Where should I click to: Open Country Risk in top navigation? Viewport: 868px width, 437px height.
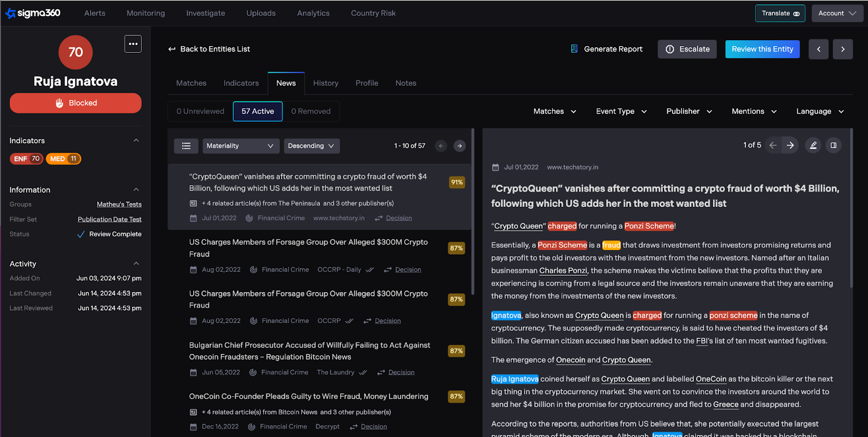pyautogui.click(x=373, y=13)
